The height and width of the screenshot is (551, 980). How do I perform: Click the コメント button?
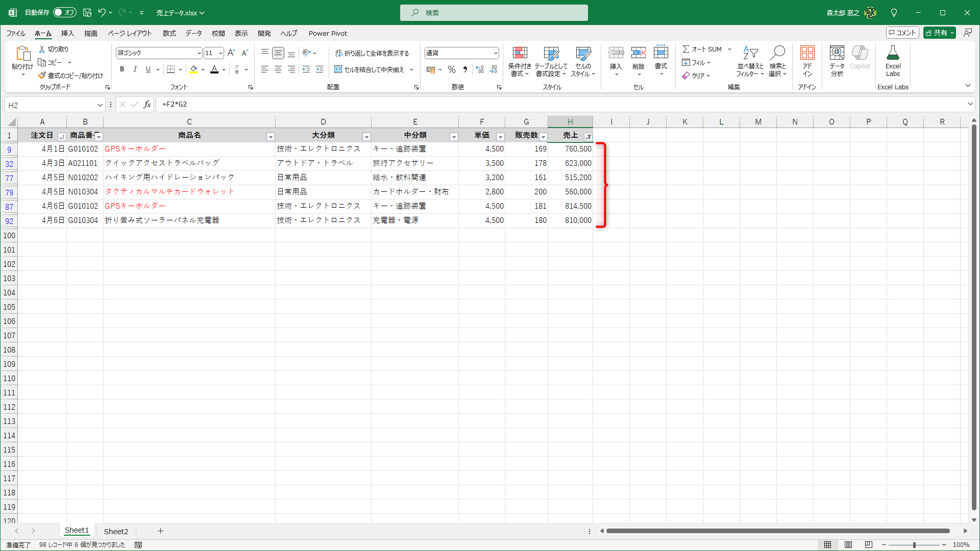pyautogui.click(x=902, y=33)
